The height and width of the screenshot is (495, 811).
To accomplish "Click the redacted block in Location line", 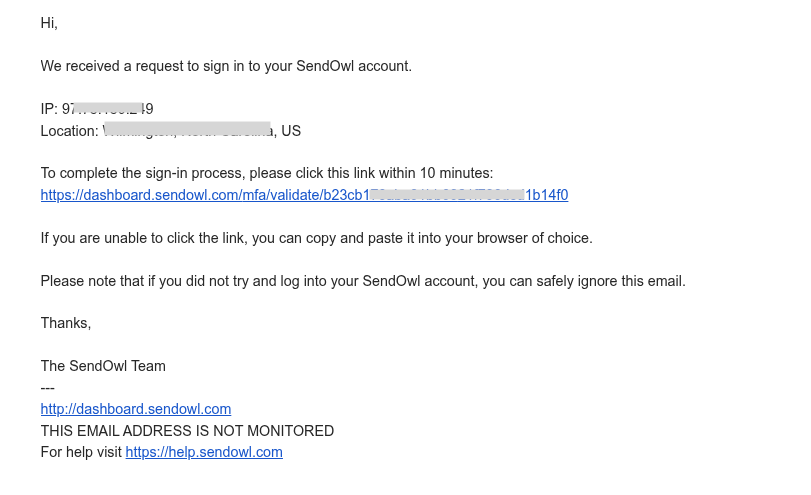I will click(x=187, y=129).
